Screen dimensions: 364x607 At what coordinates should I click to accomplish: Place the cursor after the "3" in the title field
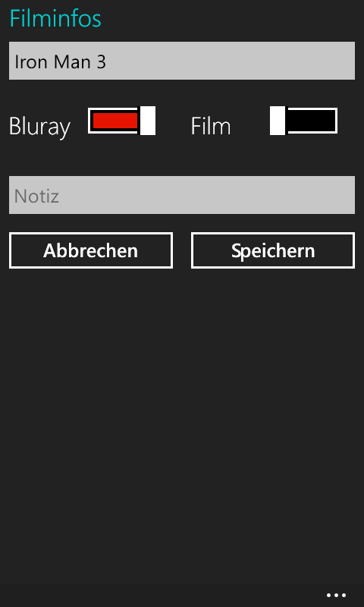tap(108, 62)
